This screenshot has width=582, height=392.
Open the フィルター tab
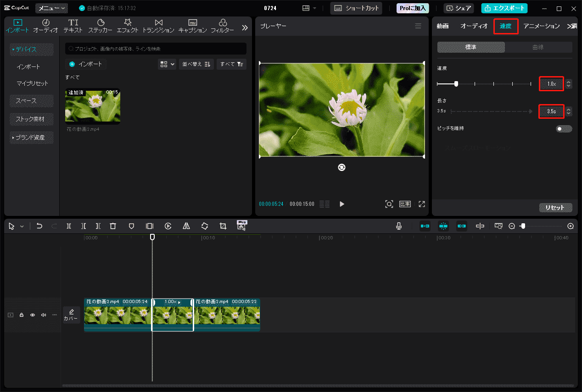click(223, 26)
